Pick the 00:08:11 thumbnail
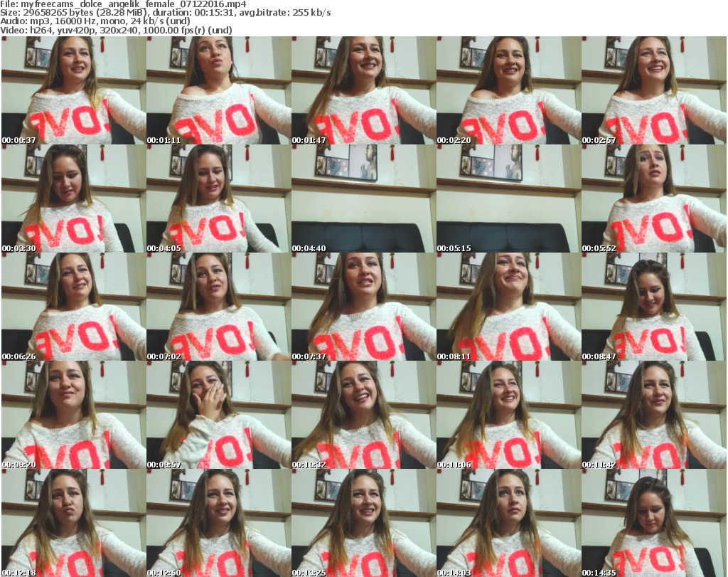728x577 pixels. click(x=508, y=307)
